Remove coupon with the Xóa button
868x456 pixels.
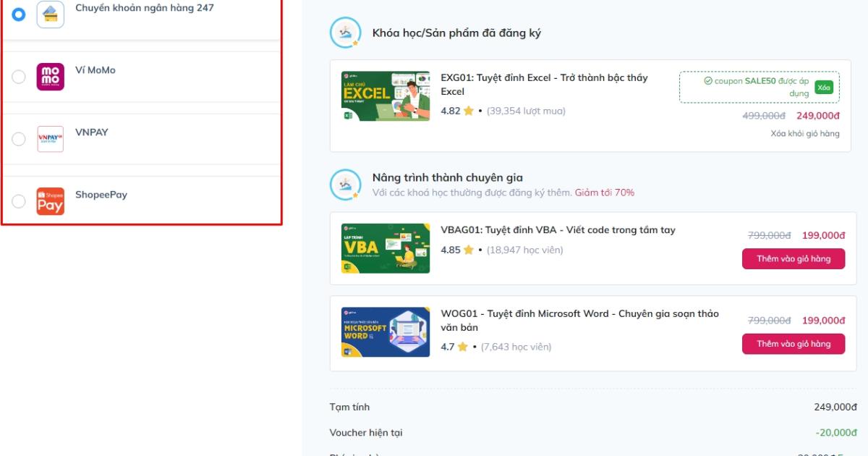coord(824,88)
